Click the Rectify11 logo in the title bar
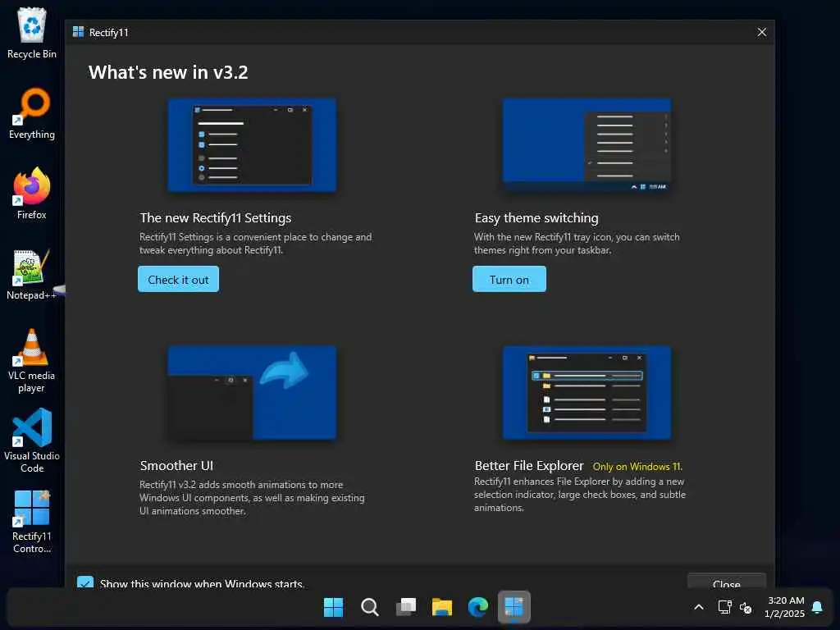The height and width of the screenshot is (630, 840). click(x=78, y=32)
